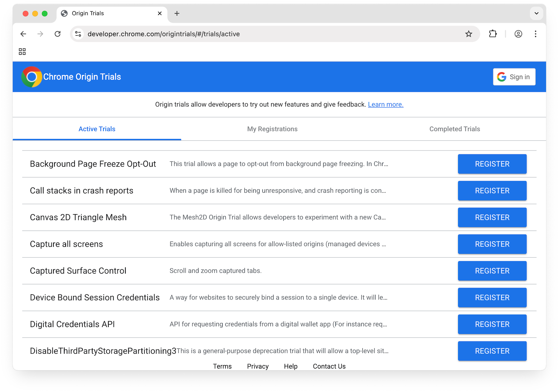Open the apps grid in bookmarks bar
The width and height of the screenshot is (559, 392).
point(22,52)
